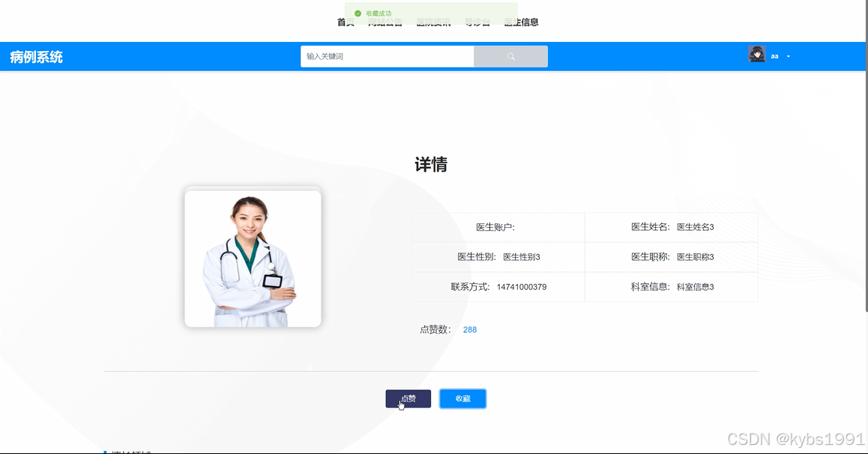Click the 医生账户 label cell
Screen dimensions: 868x454
498,227
